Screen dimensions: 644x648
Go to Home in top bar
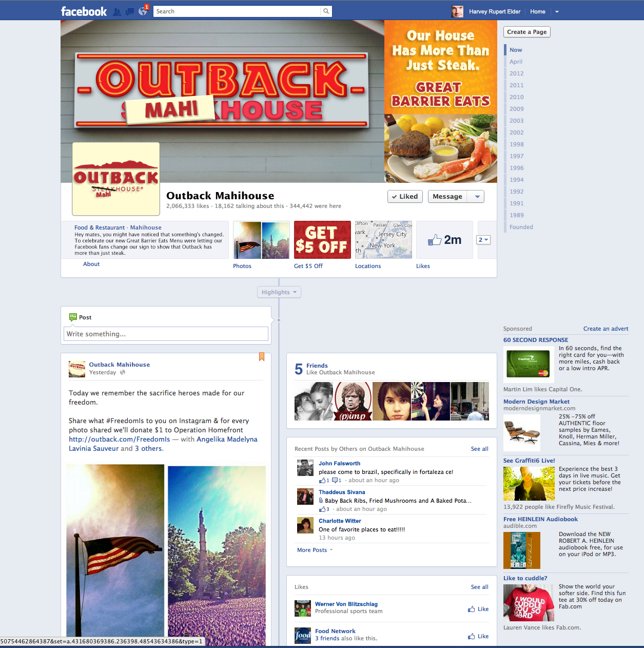(x=538, y=11)
